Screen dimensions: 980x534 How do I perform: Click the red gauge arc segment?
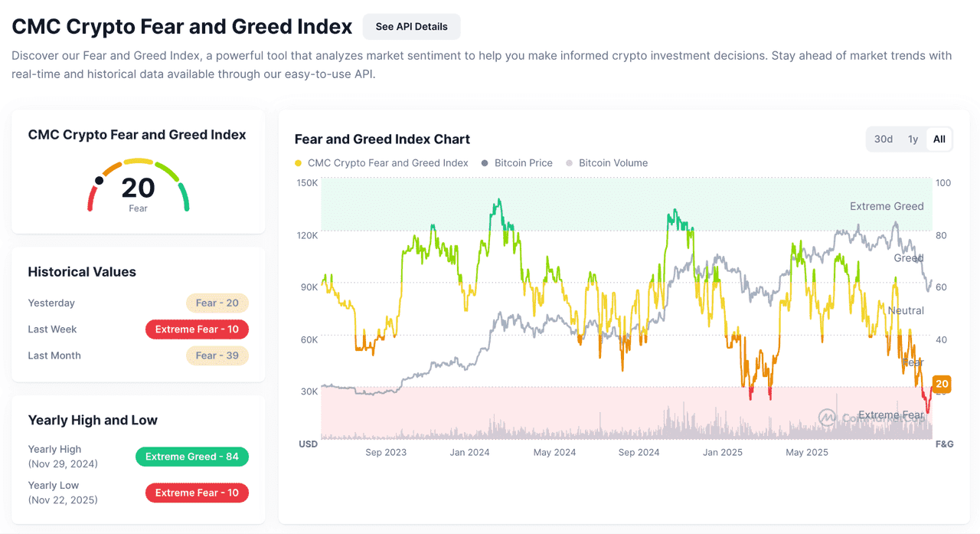point(91,198)
